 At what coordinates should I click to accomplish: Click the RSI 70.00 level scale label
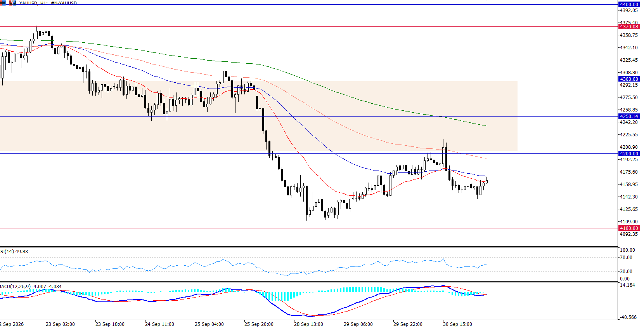pos(626,258)
